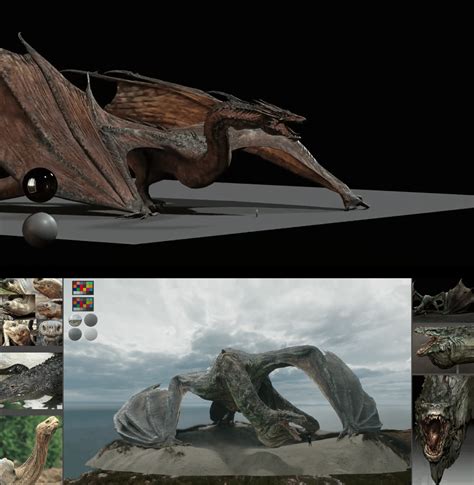Open the green dragon head side-view thumbnail

point(443,348)
